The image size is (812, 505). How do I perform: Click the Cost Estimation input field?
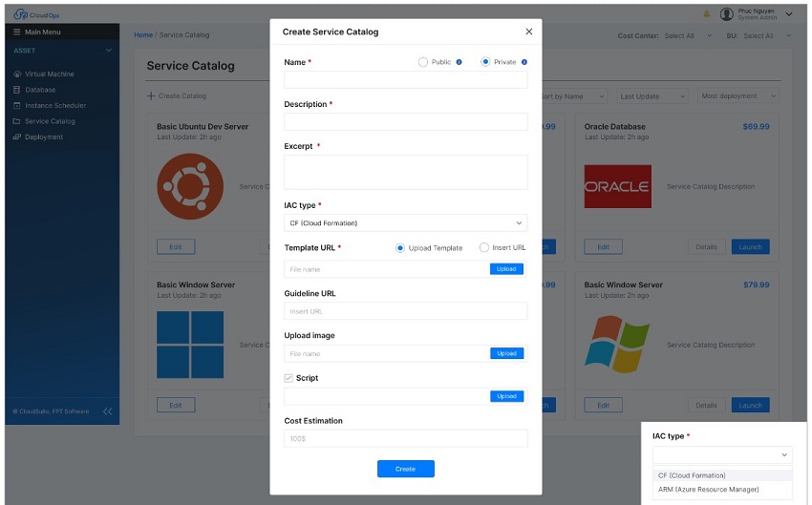point(405,438)
